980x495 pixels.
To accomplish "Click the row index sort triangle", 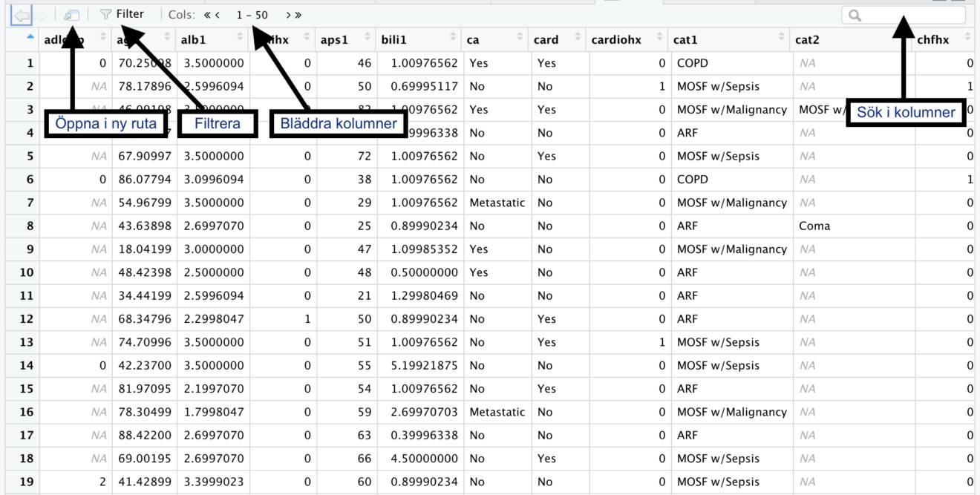I will click(30, 36).
